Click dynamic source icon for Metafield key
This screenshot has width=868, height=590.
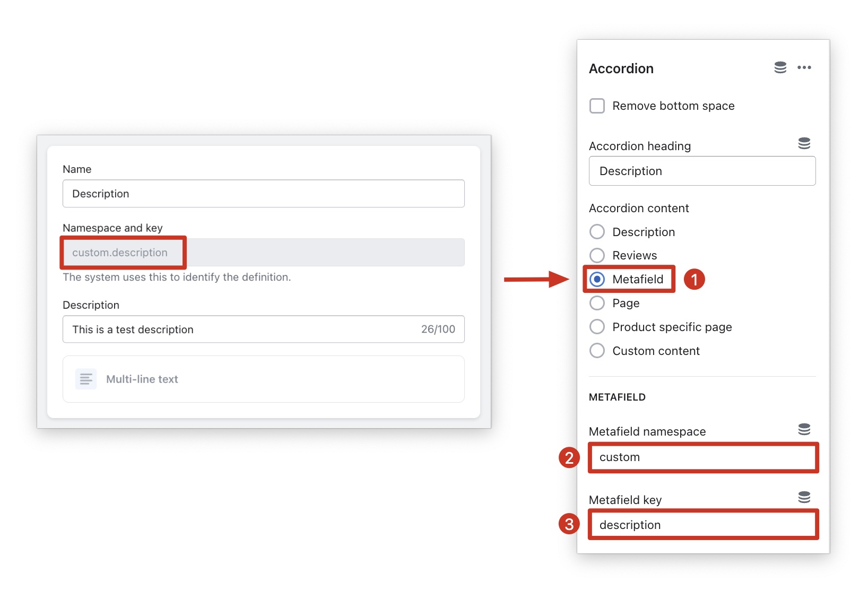click(x=804, y=497)
